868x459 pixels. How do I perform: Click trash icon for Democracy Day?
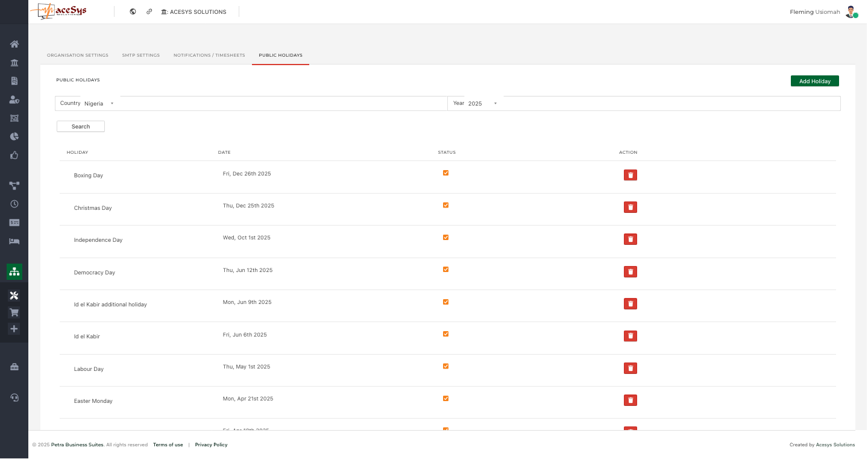point(630,271)
